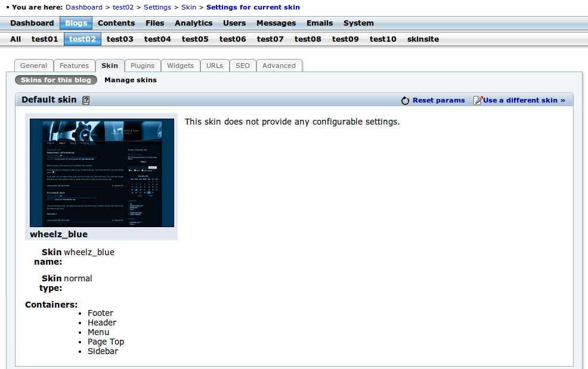The width and height of the screenshot is (588, 369).
Task: Open the Dashboard main menu
Action: coord(32,23)
